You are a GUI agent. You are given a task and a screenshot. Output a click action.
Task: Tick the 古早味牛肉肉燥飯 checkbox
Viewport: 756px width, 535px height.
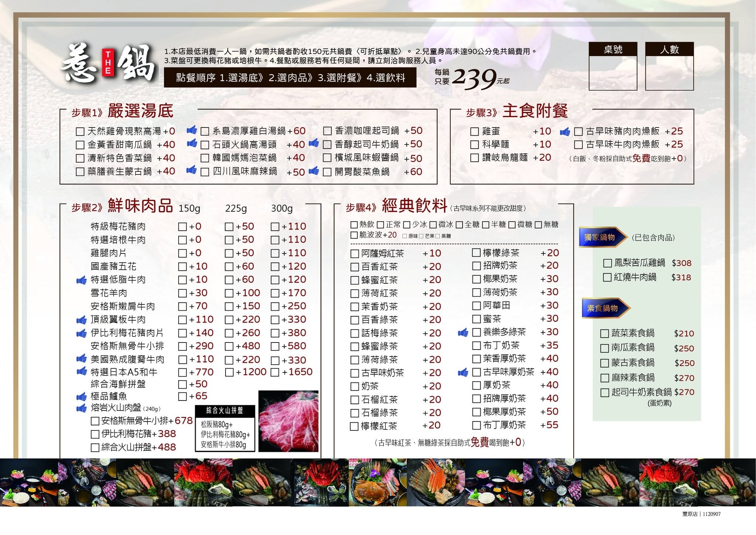point(578,145)
